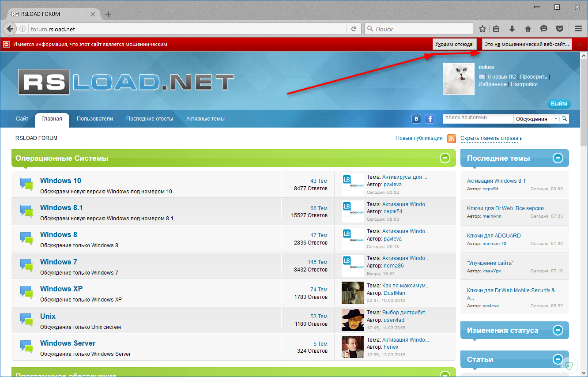Open uservlad's avatar in Unix row
The width and height of the screenshot is (588, 377).
353,320
